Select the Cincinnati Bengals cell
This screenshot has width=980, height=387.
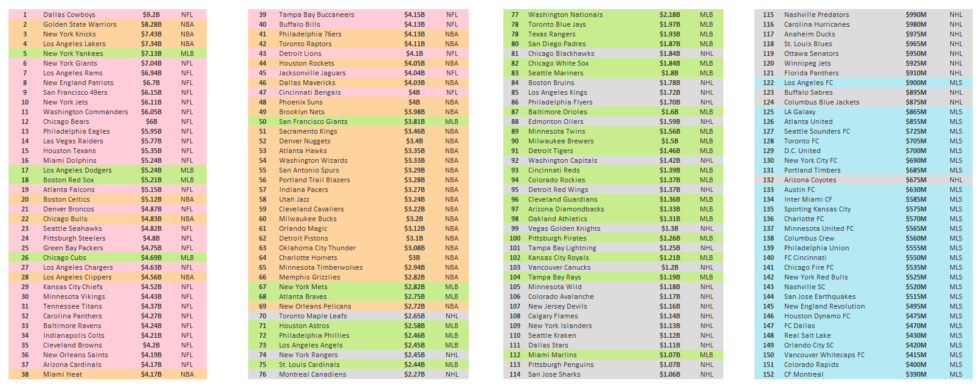coord(310,92)
